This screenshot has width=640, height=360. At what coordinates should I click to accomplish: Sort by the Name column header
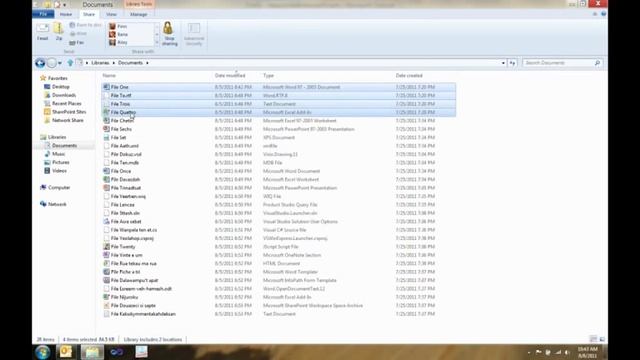point(109,76)
